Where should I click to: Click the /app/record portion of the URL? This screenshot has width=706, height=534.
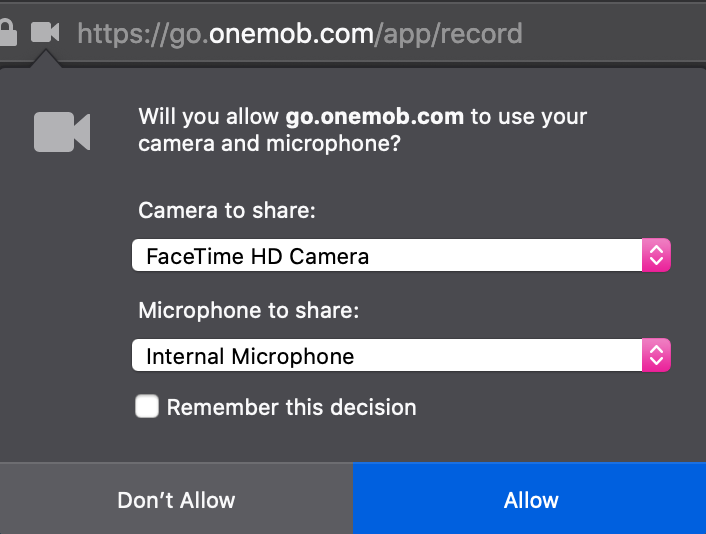[448, 35]
